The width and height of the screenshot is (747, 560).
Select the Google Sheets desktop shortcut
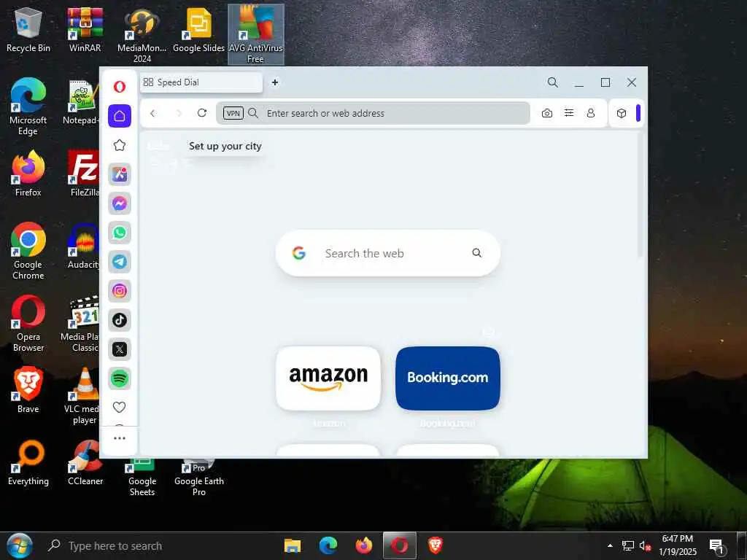tap(142, 478)
